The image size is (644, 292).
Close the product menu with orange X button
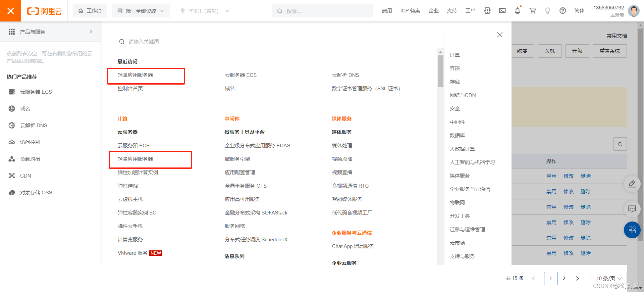click(10, 11)
